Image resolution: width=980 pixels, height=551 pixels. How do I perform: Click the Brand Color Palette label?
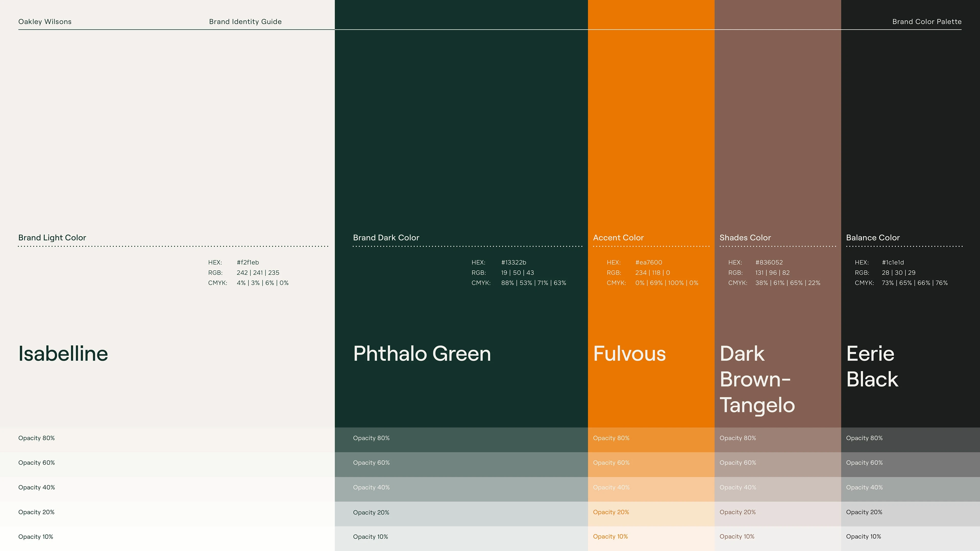927,22
